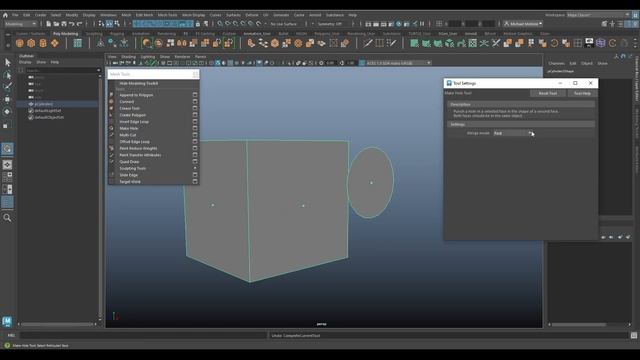Click the MEL command line input
Viewport: 640px width, 360px height.
point(143,336)
